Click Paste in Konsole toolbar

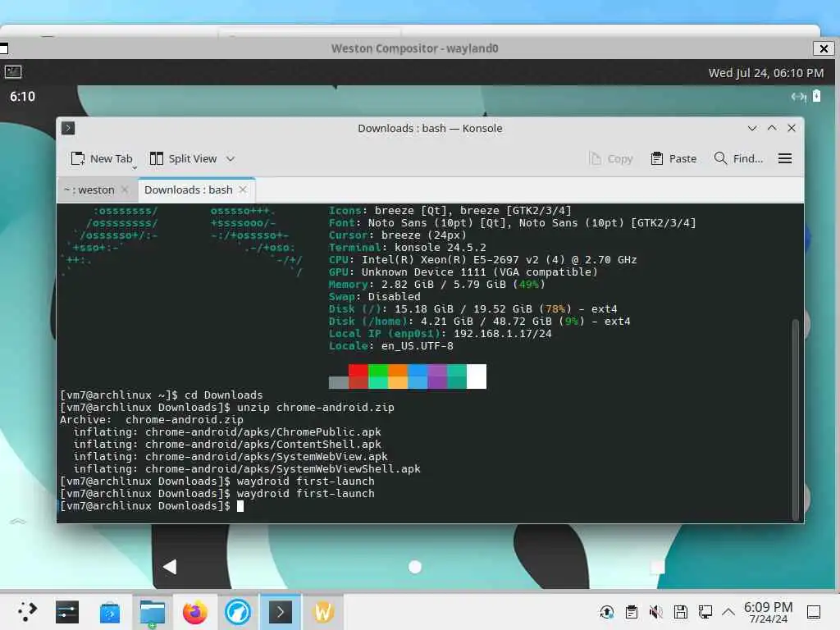[673, 158]
